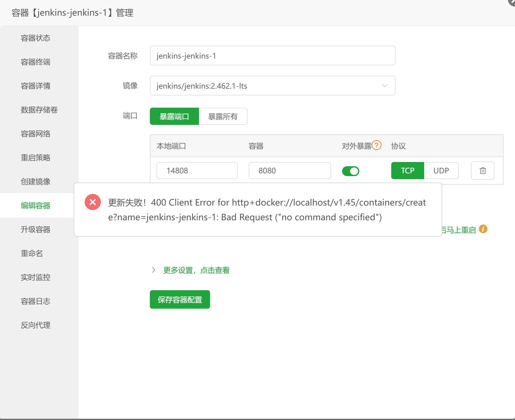Click the local port field showing 14808
Screen dimensions: 515x420
pyautogui.click(x=197, y=171)
